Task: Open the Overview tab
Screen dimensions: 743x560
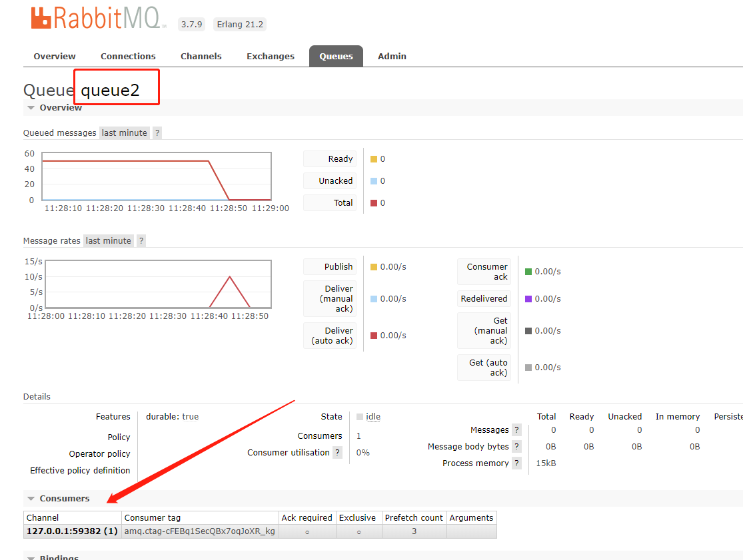Action: point(55,56)
